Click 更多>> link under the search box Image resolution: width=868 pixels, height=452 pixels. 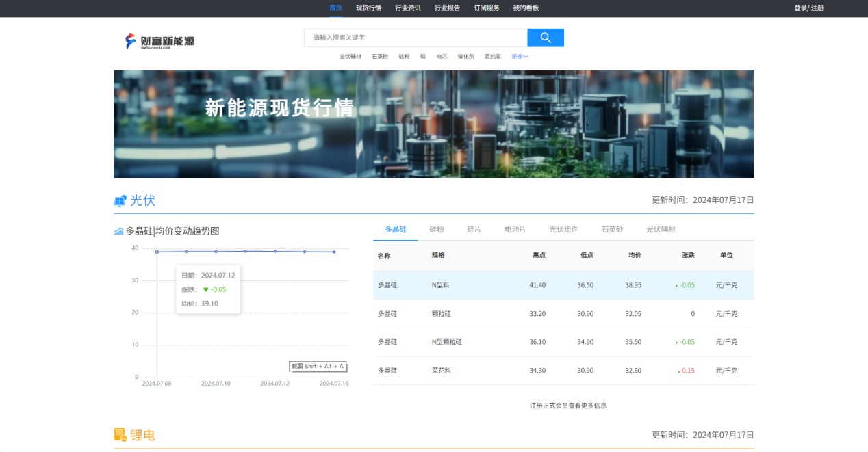[520, 57]
